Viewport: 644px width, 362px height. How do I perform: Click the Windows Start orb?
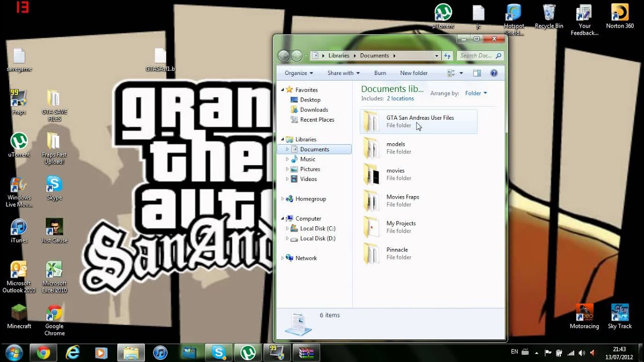[x=14, y=352]
